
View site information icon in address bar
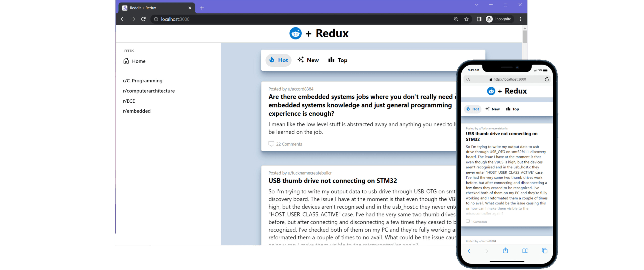click(x=156, y=19)
